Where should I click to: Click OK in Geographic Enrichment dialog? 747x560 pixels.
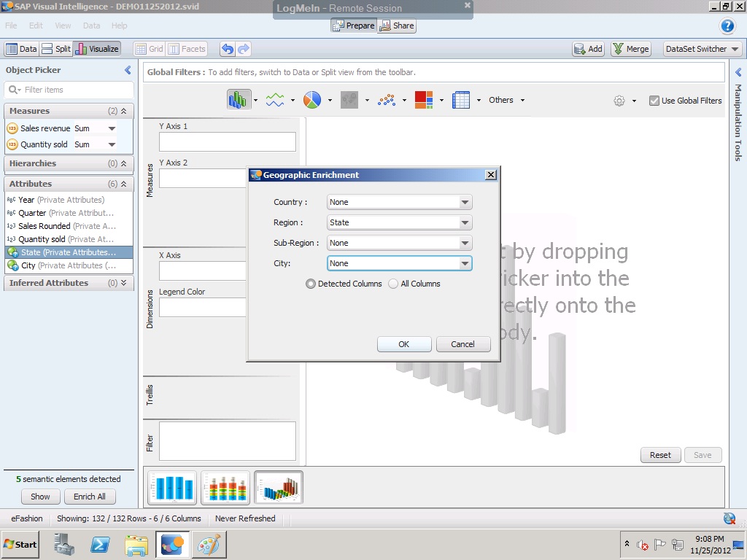pos(404,344)
